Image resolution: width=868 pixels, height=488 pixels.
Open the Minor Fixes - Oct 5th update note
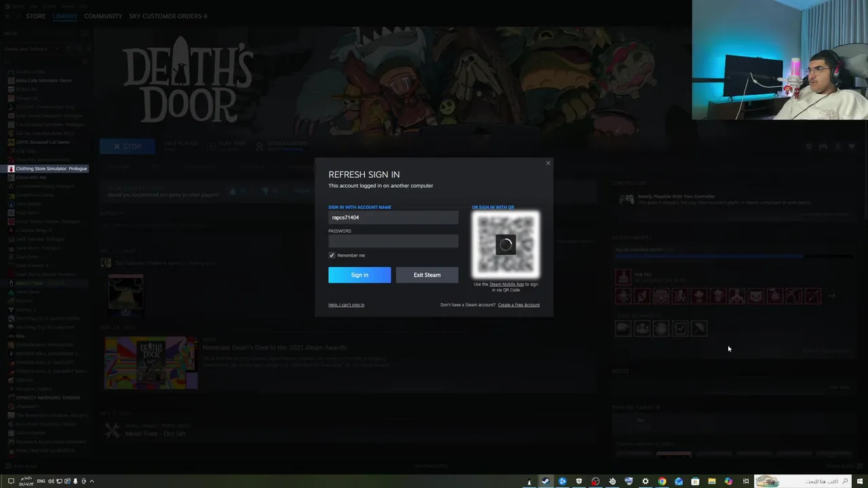(155, 434)
